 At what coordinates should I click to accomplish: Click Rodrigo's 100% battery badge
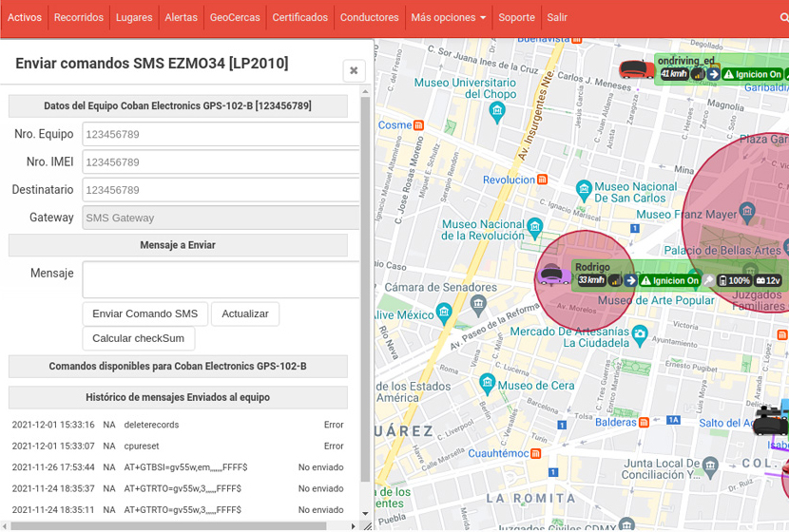point(735,280)
